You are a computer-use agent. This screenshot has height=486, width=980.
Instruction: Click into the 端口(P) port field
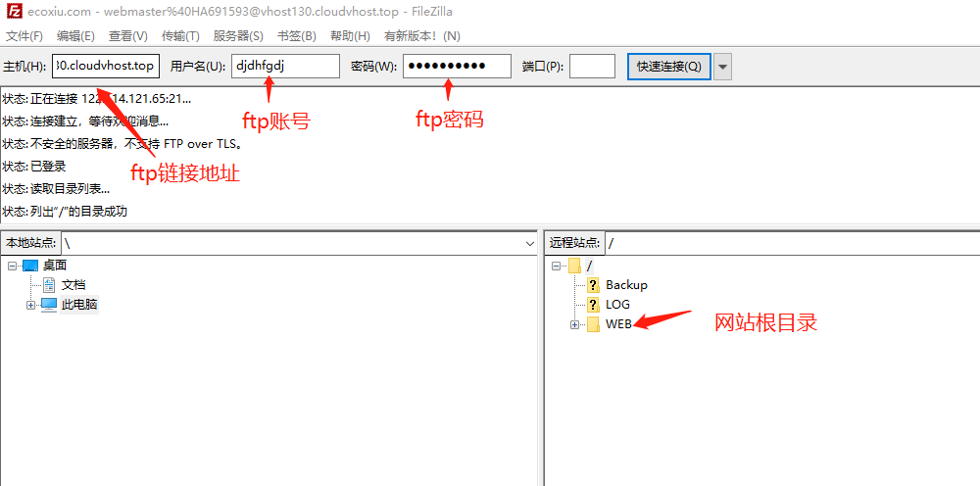tap(592, 67)
